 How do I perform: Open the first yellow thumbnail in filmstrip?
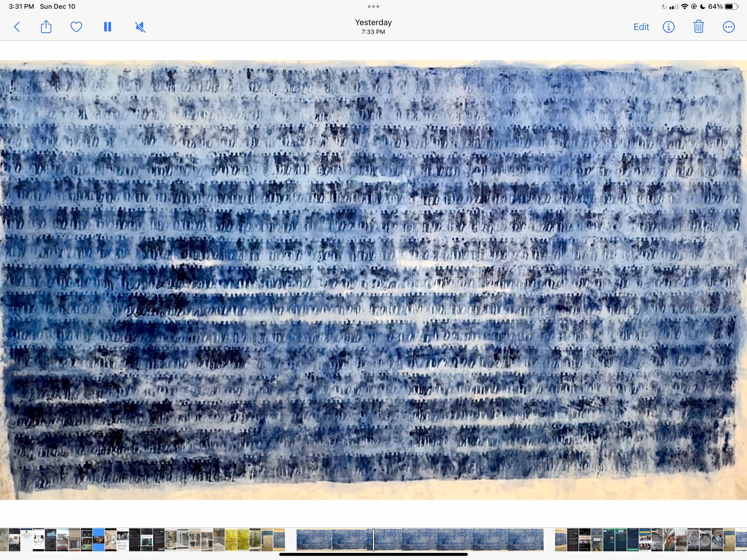(x=231, y=540)
